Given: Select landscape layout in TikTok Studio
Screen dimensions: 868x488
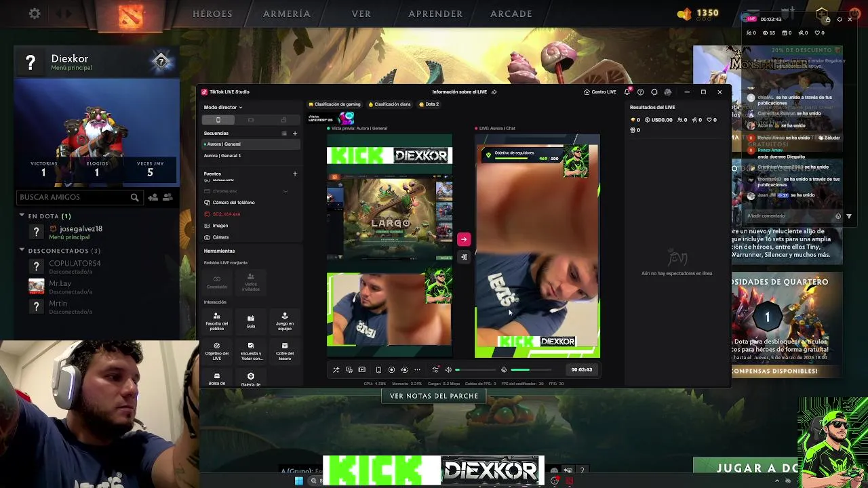Looking at the screenshot, I should click(x=250, y=120).
